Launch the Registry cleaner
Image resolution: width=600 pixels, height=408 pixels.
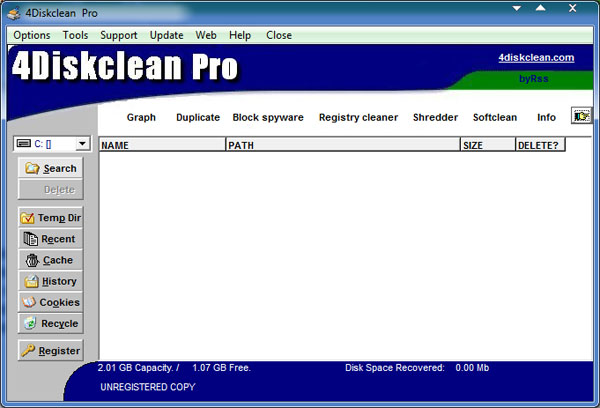coord(358,118)
